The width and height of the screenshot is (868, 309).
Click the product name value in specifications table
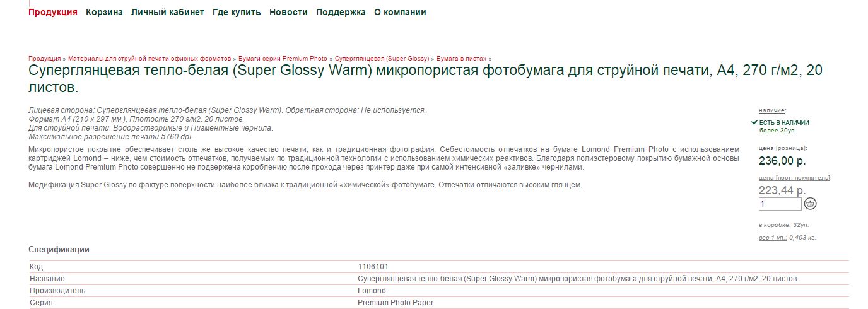point(578,279)
